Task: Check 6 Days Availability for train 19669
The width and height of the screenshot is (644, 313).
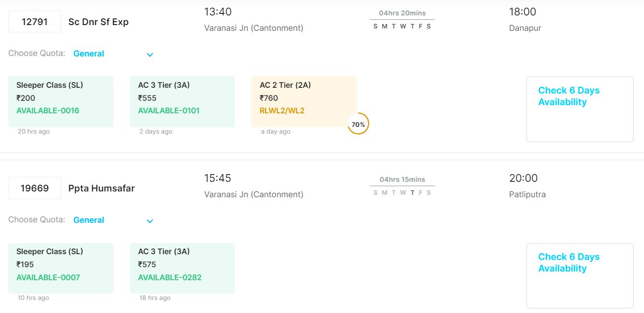Action: click(x=579, y=275)
